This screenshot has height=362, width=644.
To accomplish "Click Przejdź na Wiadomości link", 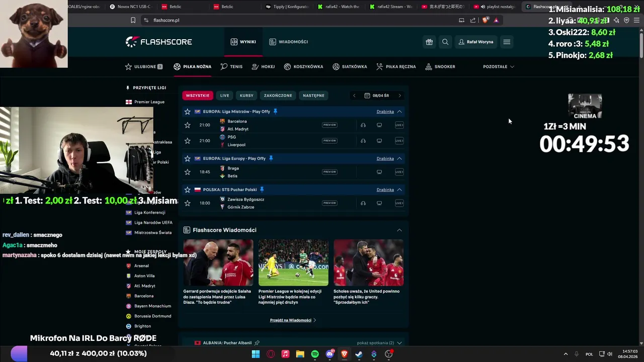I will tap(293, 320).
